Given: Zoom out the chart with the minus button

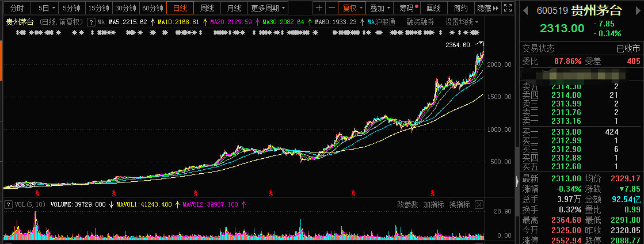Looking at the screenshot, I should coord(331,8).
